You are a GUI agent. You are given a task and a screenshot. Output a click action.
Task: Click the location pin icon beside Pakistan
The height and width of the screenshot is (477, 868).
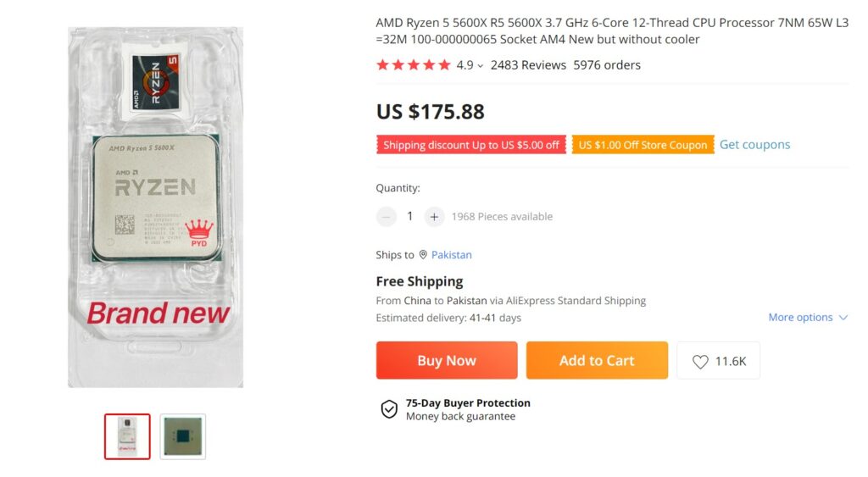[x=423, y=255]
